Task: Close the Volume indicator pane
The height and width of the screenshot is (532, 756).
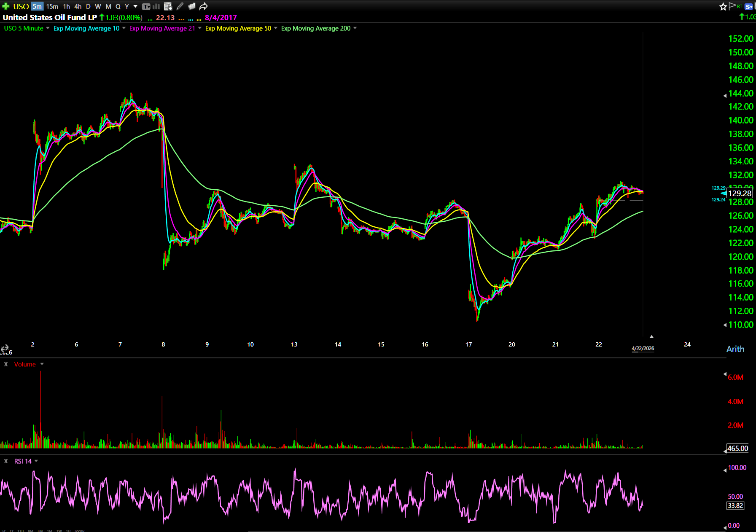Action: point(6,364)
